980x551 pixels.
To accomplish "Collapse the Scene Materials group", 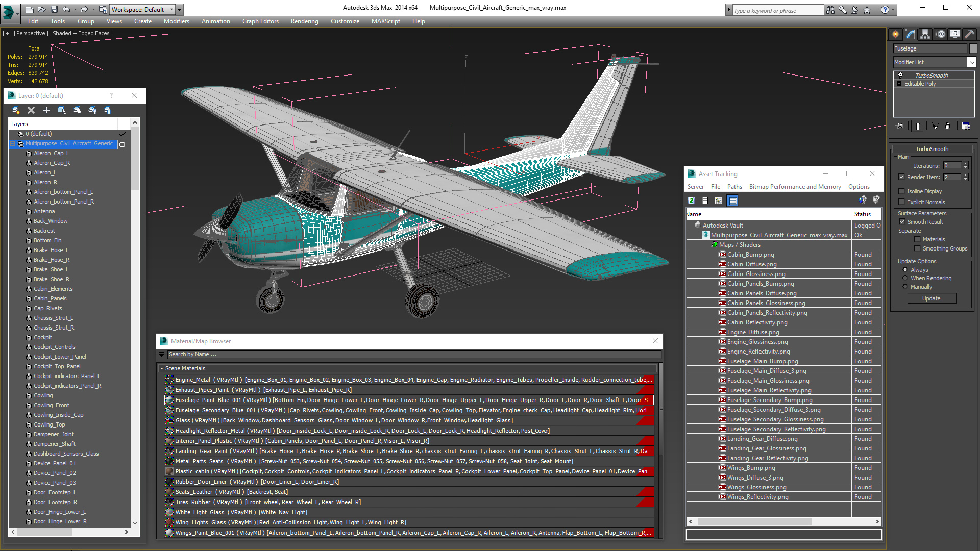I will coord(162,368).
